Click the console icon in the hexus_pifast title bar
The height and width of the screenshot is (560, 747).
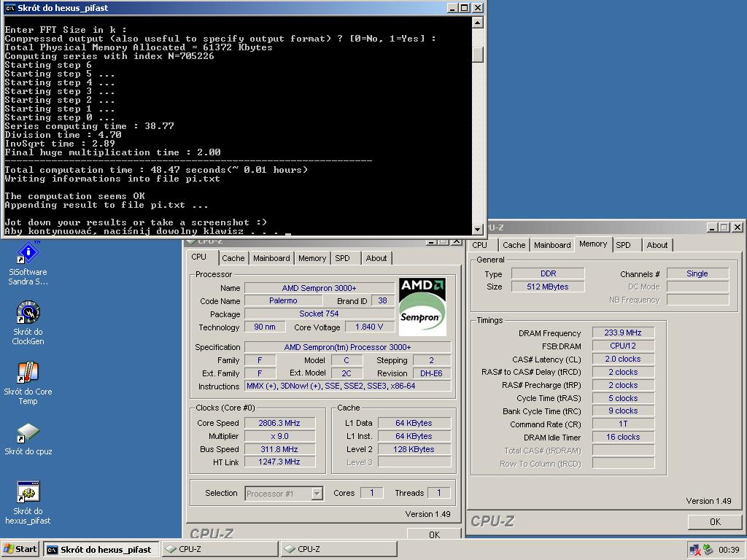point(10,7)
